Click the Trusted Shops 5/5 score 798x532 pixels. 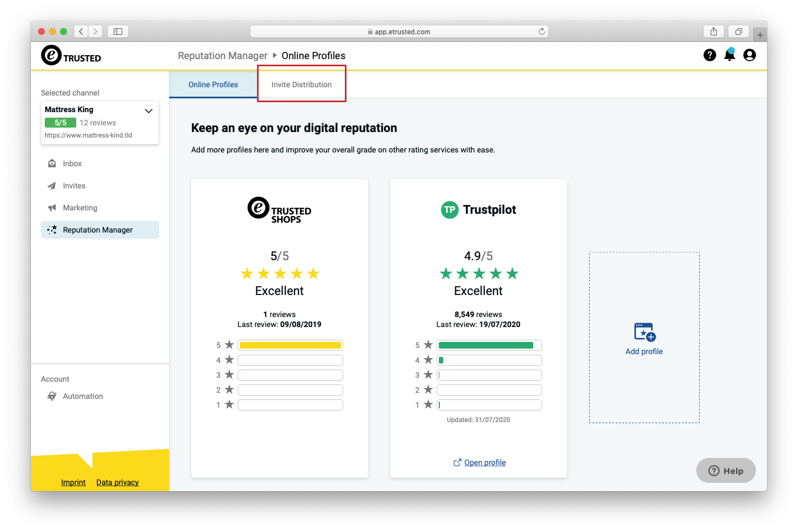(280, 256)
